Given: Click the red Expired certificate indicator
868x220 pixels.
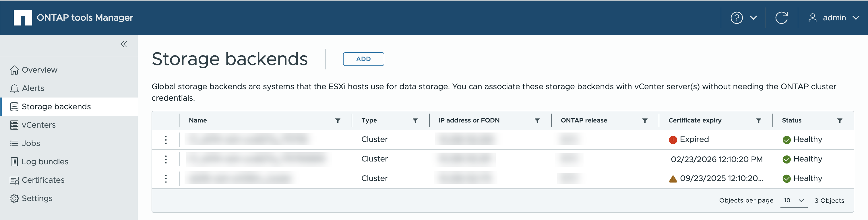Looking at the screenshot, I should [673, 140].
